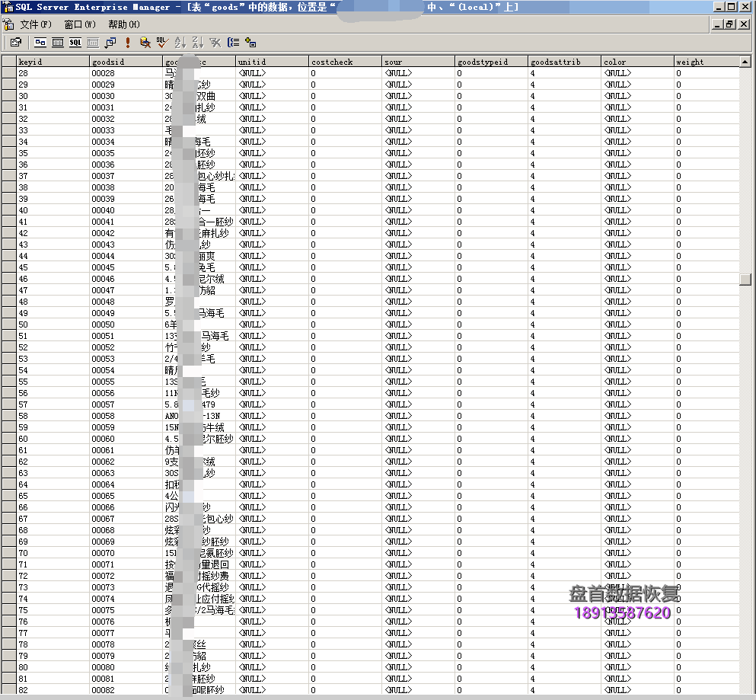The height and width of the screenshot is (700, 756).
Task: Click the goodstypeid column header
Action: 491,62
